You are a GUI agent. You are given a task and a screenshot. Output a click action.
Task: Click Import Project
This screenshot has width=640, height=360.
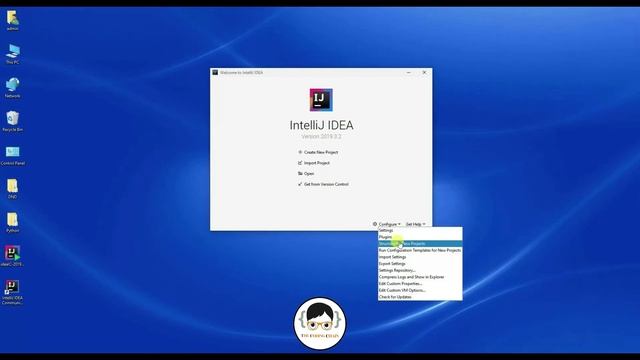coord(317,163)
